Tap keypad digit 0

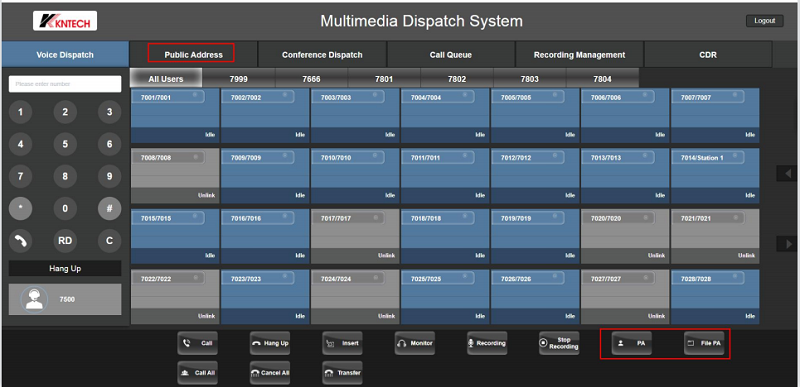(65, 209)
